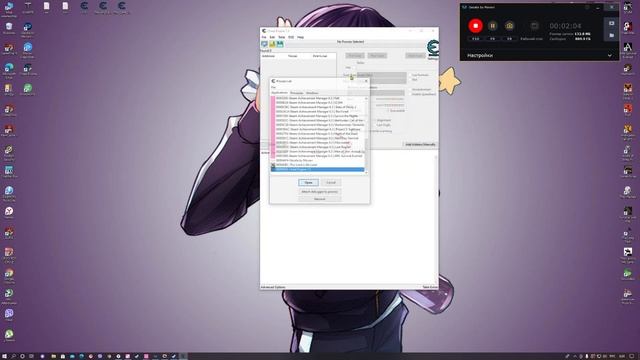Switch to Applications tab in Process List
640x360 pixels.
(x=280, y=93)
